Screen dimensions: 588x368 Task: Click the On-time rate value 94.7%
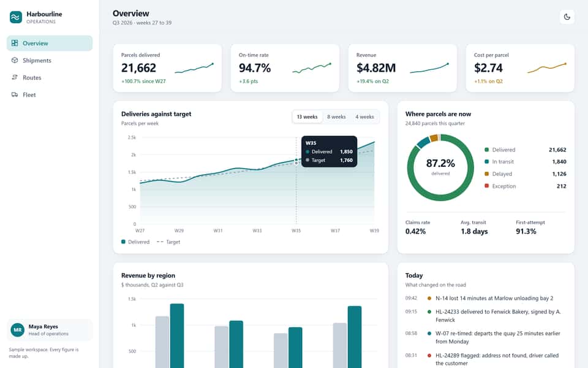click(x=255, y=68)
